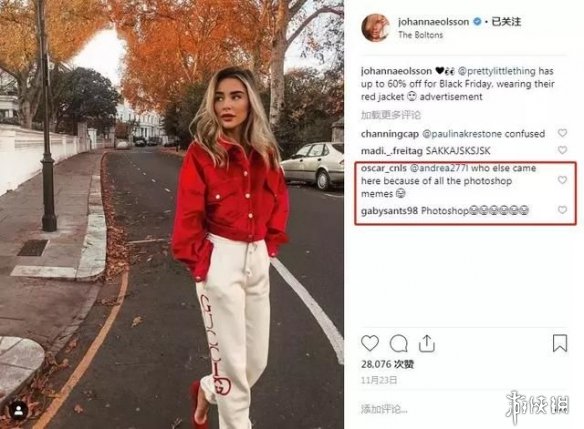Click the verified badge beside johannaeolsson
This screenshot has width=584, height=429.
(x=477, y=22)
